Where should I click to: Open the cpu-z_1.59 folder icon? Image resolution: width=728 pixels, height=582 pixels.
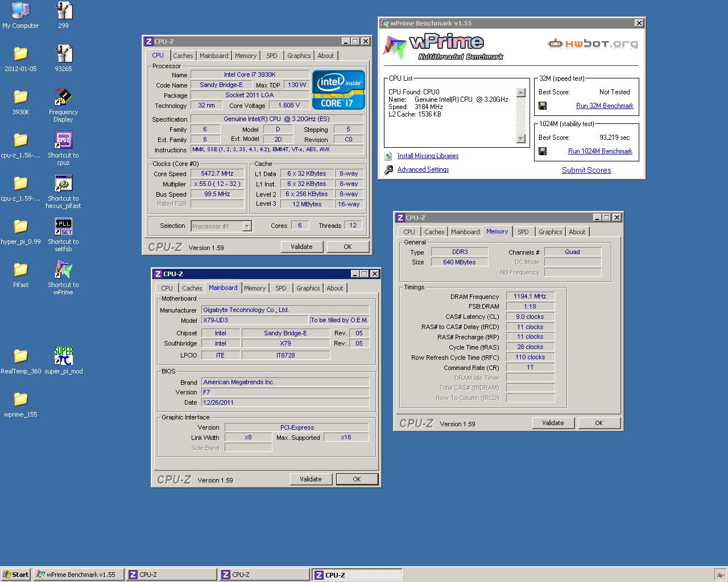coord(20,184)
